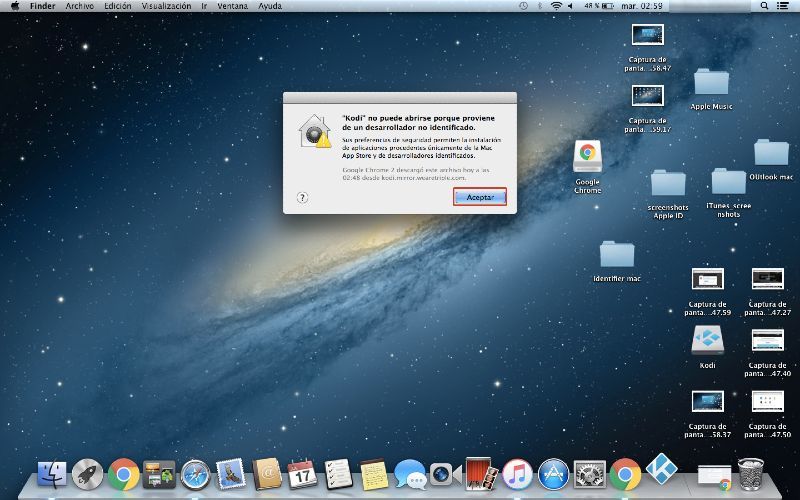Screen dimensions: 800x500
Task: Open the battery status menu
Action: 599,6
